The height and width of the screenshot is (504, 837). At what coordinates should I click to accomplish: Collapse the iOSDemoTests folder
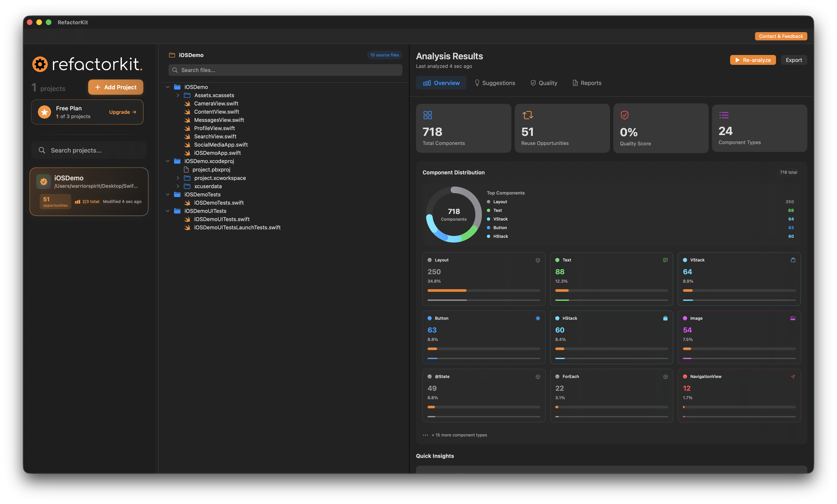click(167, 194)
